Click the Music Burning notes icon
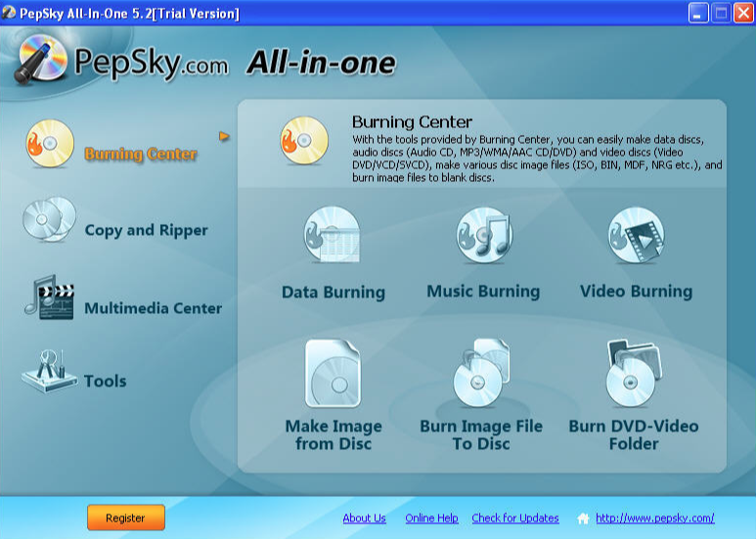This screenshot has width=756, height=539. (484, 235)
